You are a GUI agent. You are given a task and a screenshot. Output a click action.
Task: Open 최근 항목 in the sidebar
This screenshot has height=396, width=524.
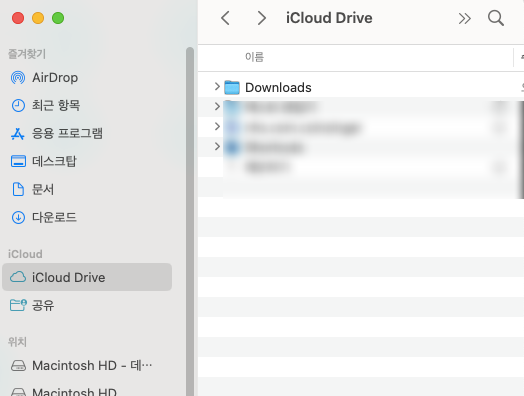[x=56, y=105]
